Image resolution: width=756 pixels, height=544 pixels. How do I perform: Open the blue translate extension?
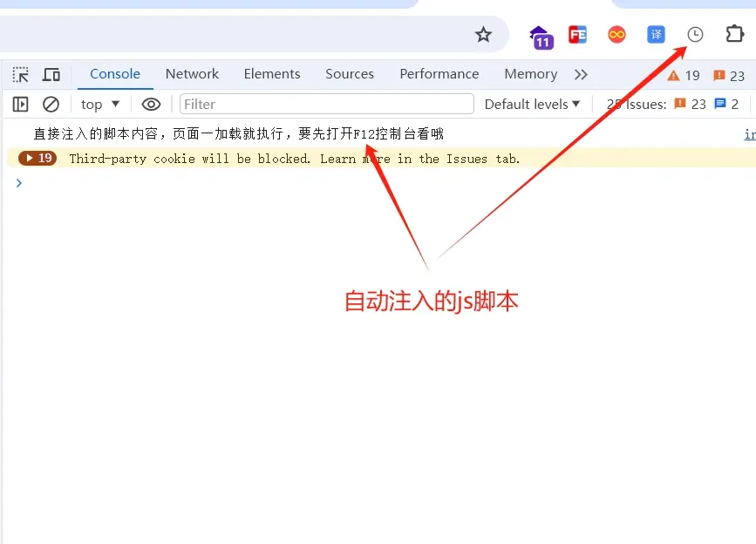(656, 35)
